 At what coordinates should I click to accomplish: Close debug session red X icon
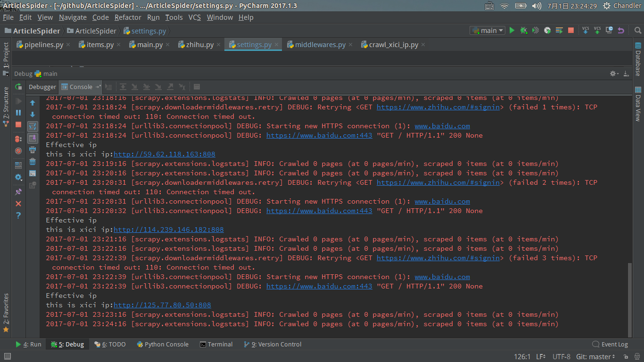18,204
